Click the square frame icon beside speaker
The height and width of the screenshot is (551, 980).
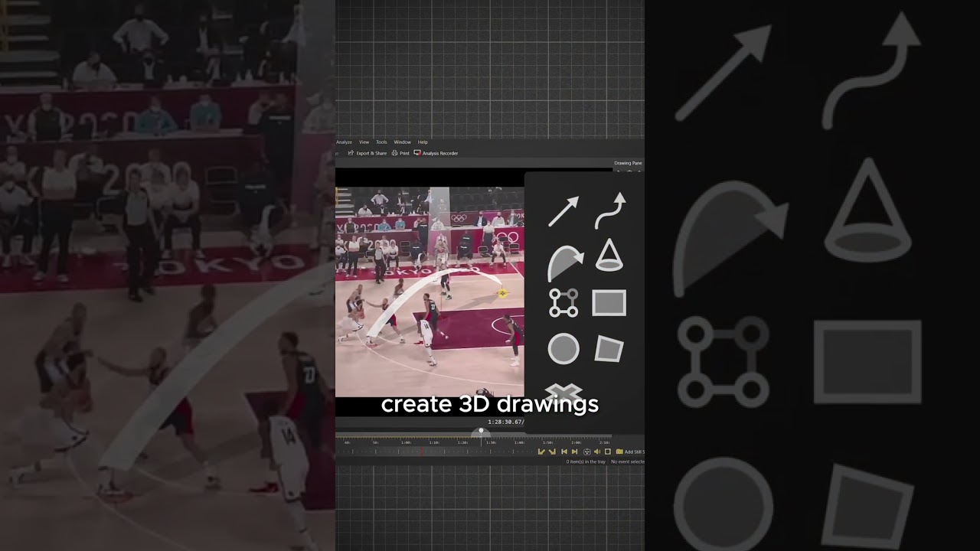tap(608, 452)
